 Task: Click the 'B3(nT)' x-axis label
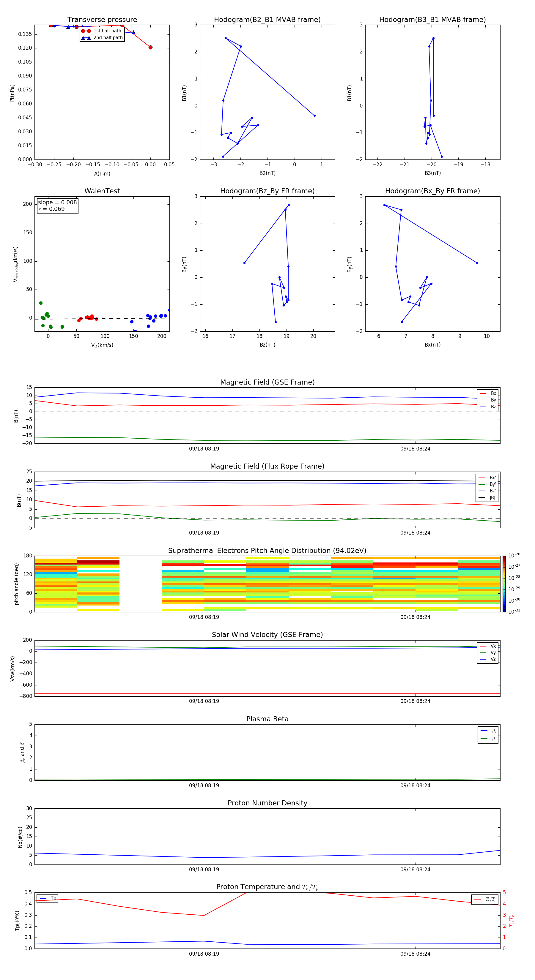coord(432,173)
